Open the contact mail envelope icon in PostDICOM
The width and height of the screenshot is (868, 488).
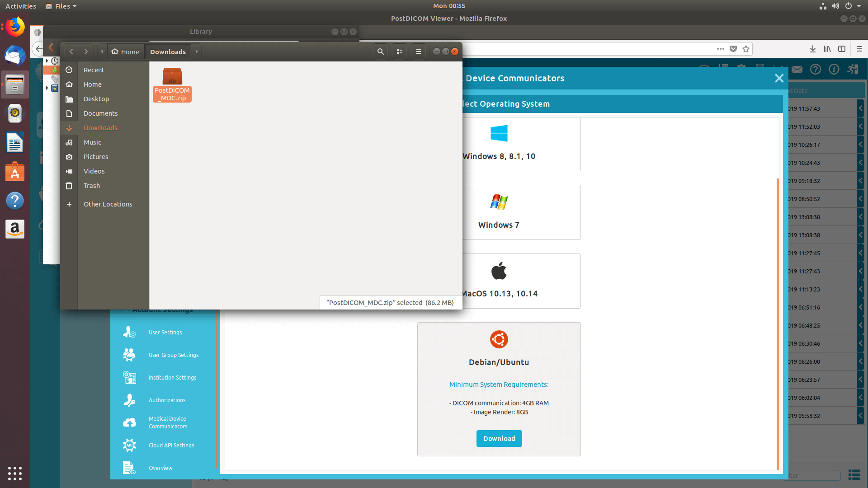tap(797, 70)
